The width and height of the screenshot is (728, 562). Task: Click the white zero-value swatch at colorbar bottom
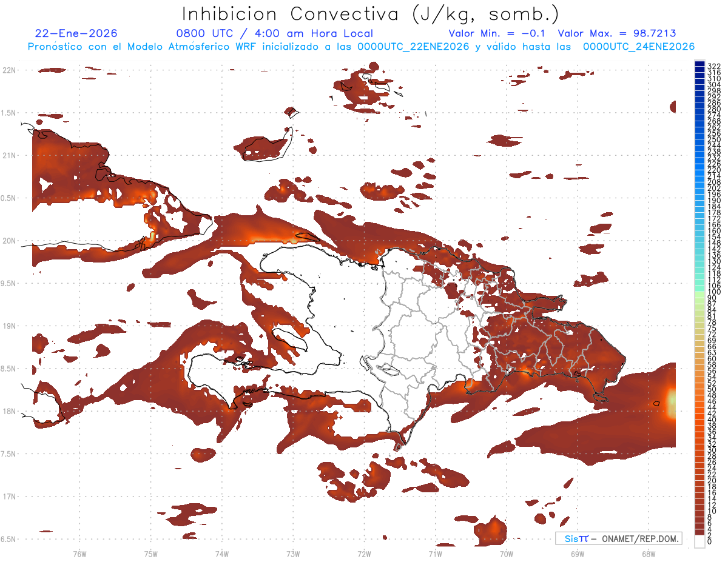699,541
